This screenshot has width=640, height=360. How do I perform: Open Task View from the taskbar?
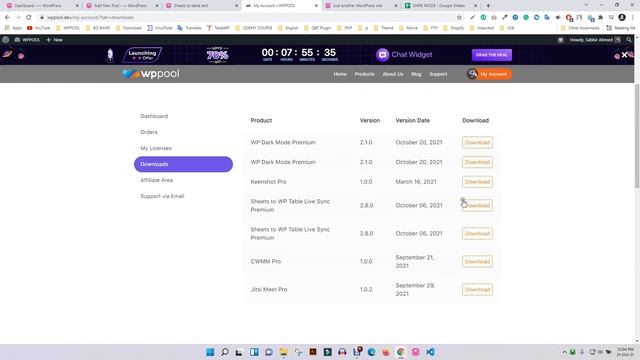[239, 352]
